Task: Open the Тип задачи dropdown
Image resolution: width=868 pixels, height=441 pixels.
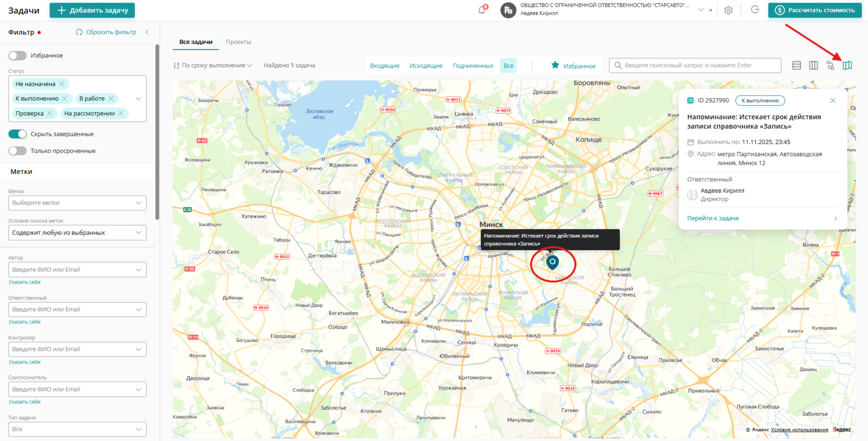Action: click(x=78, y=429)
